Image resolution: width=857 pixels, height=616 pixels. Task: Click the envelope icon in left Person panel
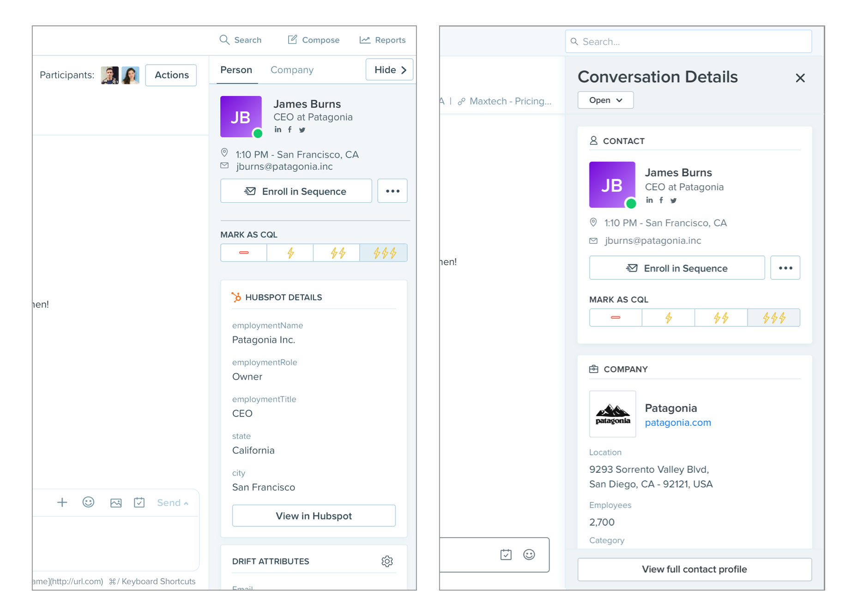pyautogui.click(x=224, y=165)
